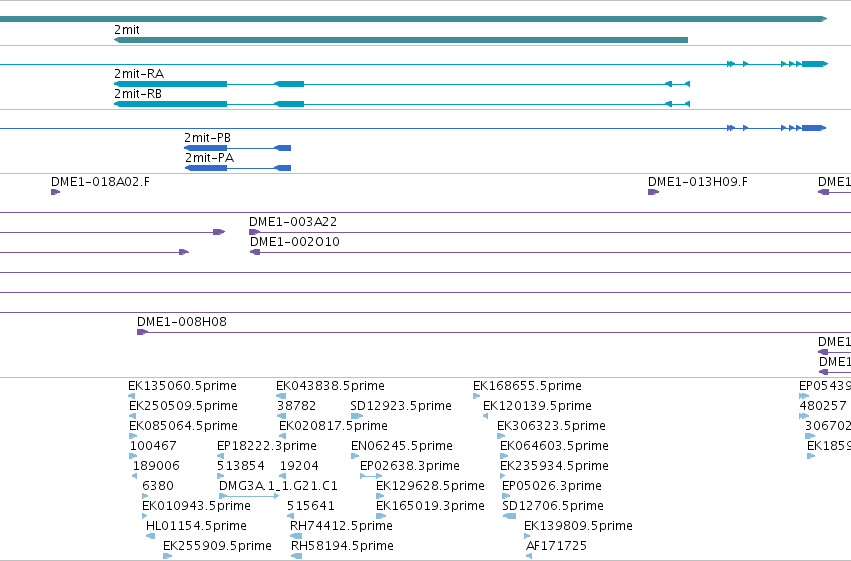This screenshot has height=561, width=851.
Task: Open the DME1-008H08 clone label
Action: coord(182,322)
